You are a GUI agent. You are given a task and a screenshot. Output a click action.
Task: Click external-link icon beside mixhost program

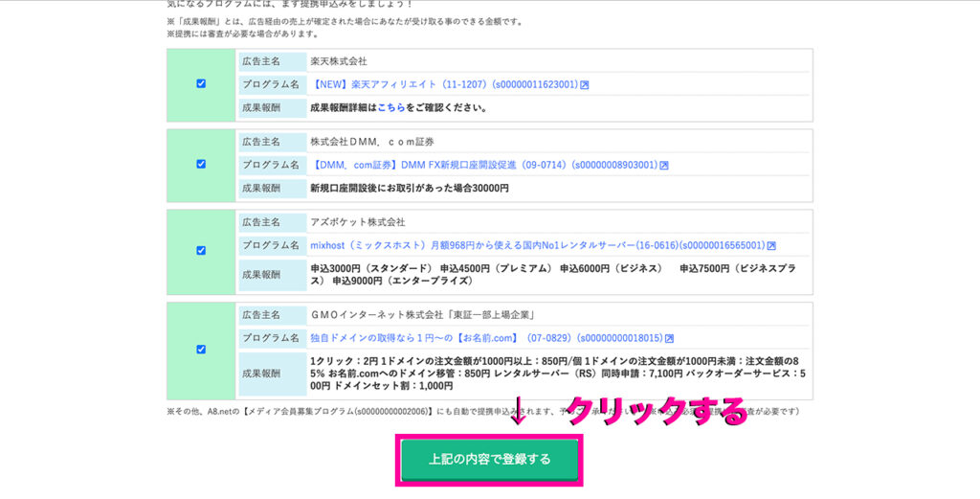pos(772,246)
